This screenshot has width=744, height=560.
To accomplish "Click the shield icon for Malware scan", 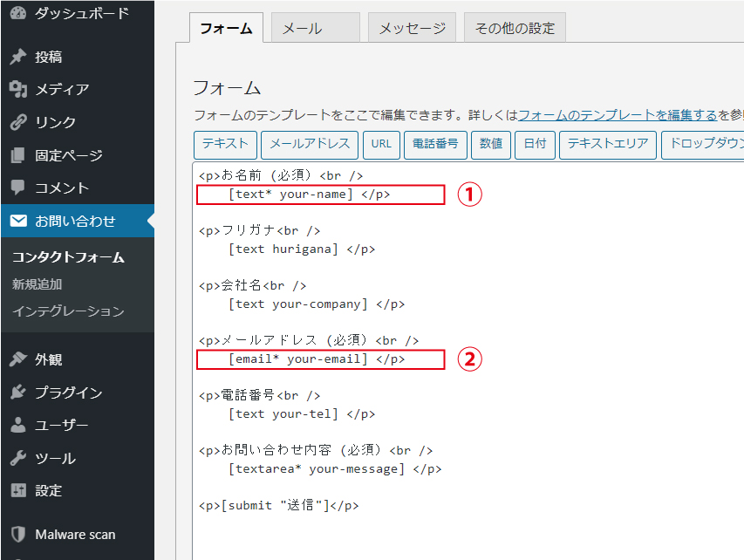I will (17, 535).
